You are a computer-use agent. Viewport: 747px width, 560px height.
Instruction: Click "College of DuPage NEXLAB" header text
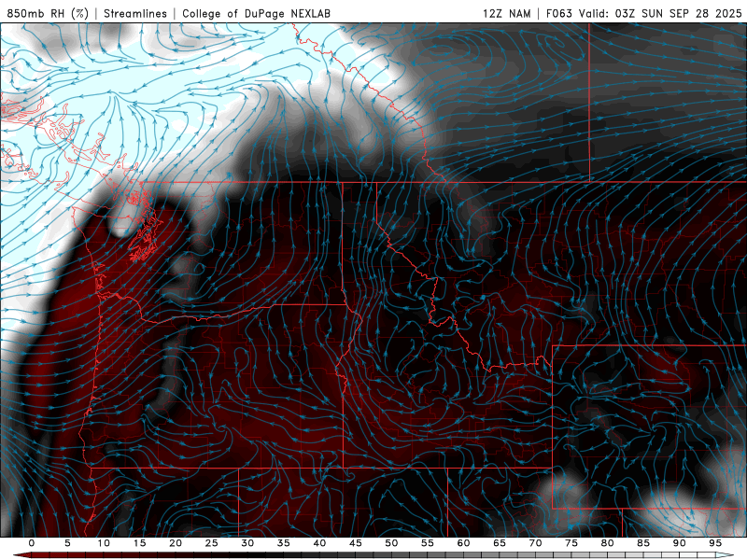coord(256,13)
